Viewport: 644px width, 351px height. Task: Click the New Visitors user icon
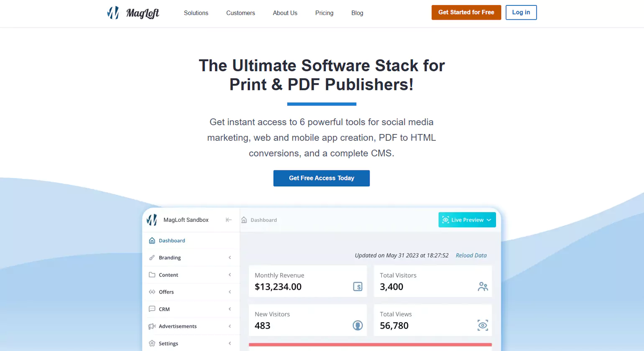(x=358, y=326)
